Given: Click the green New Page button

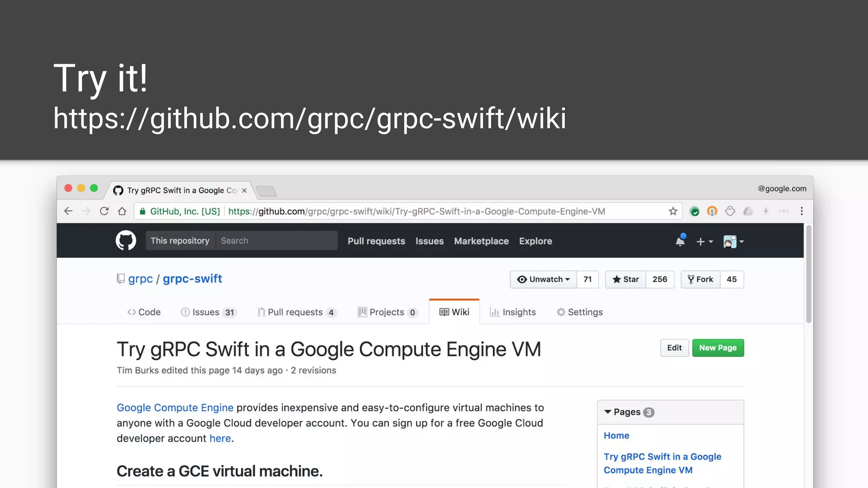Looking at the screenshot, I should click(718, 348).
